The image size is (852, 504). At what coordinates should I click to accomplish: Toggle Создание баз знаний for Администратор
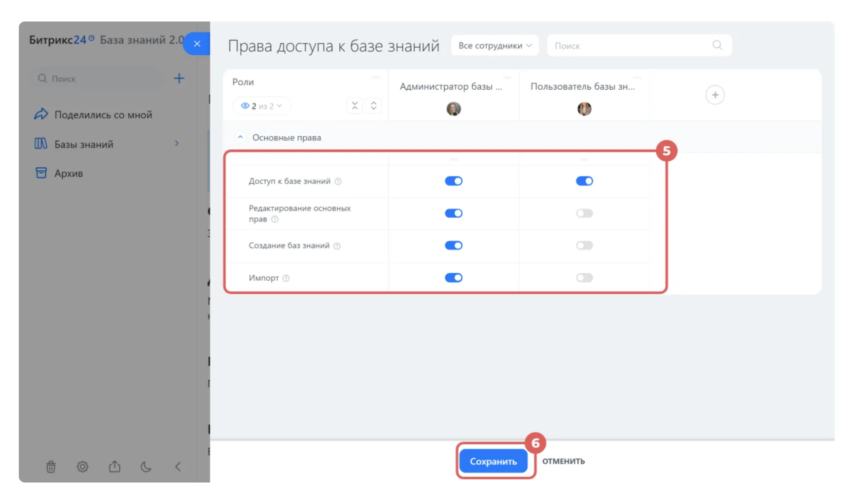click(x=453, y=245)
